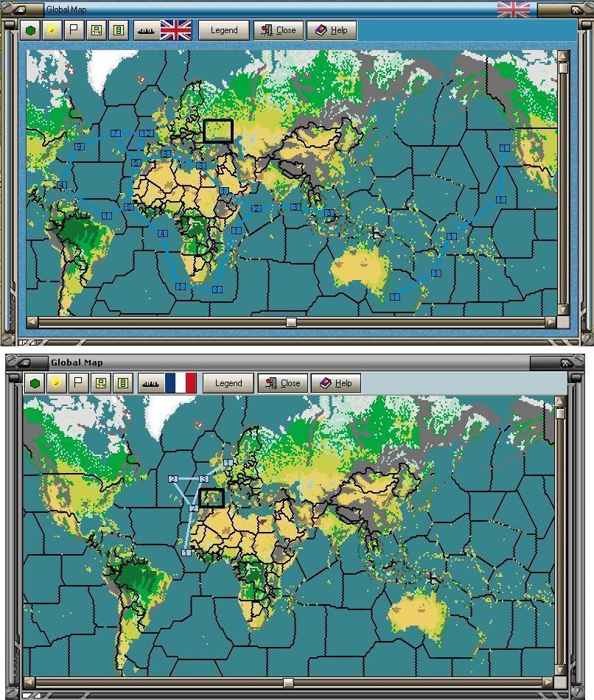Screen dimensions: 594x700
Task: Click the yellow list-panel icon in the British window
Action: 119,30
